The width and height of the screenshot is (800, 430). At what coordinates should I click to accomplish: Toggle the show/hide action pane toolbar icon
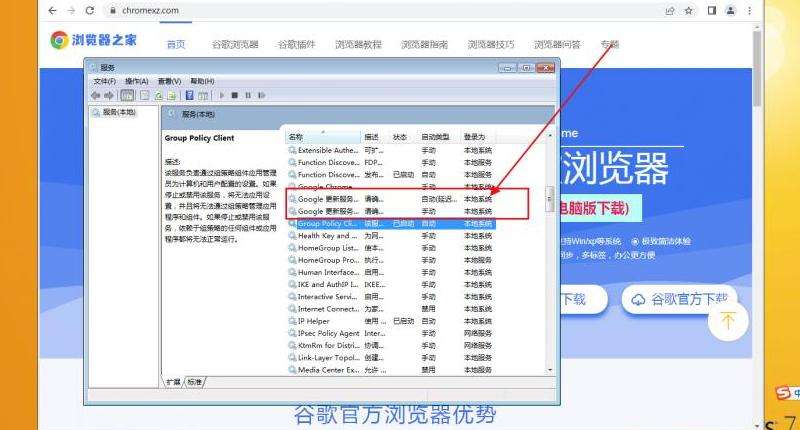(x=203, y=95)
